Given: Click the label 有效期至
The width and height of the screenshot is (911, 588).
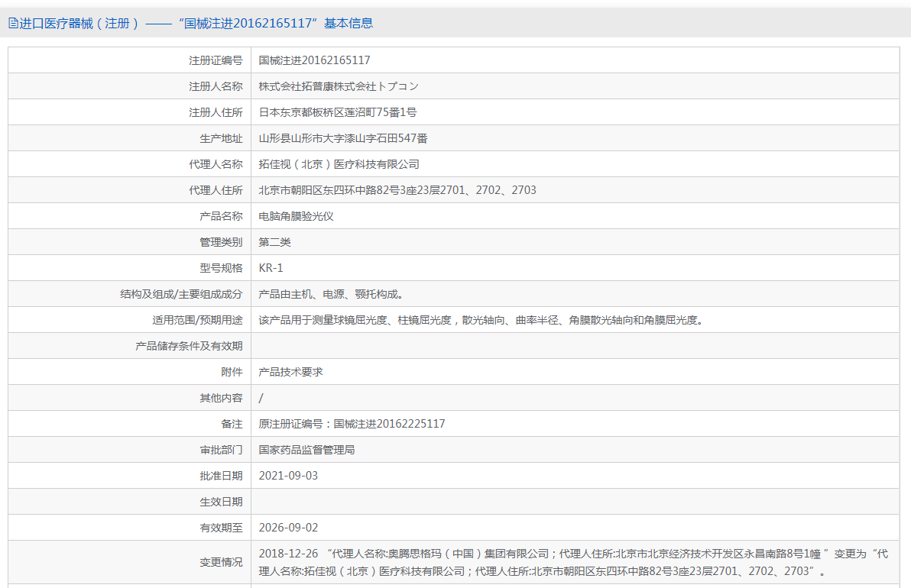Looking at the screenshot, I should point(221,528).
